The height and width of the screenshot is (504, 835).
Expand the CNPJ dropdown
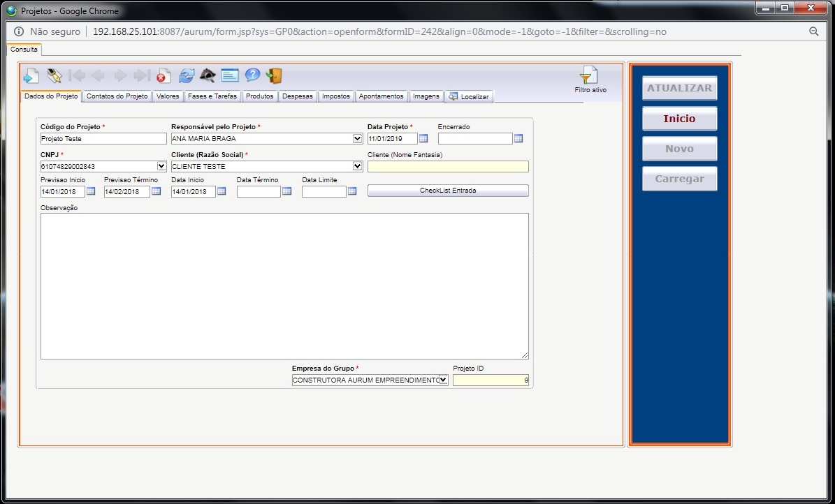point(162,167)
